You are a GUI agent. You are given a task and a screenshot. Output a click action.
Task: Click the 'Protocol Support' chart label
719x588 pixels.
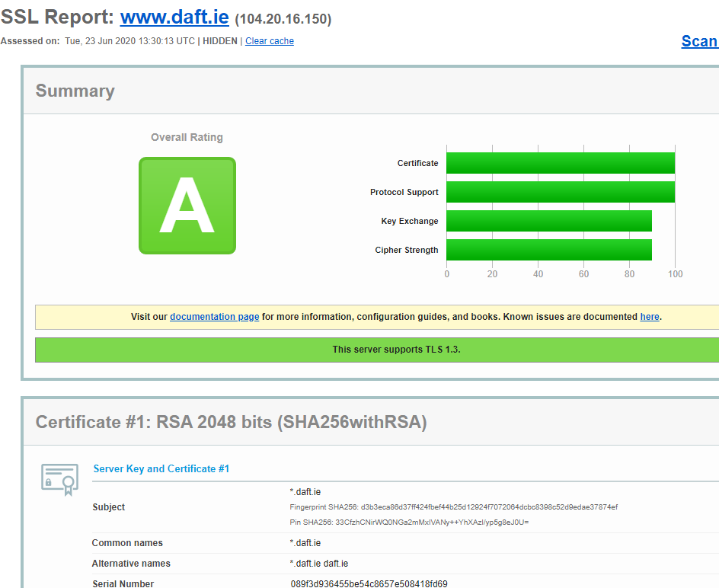coord(404,192)
